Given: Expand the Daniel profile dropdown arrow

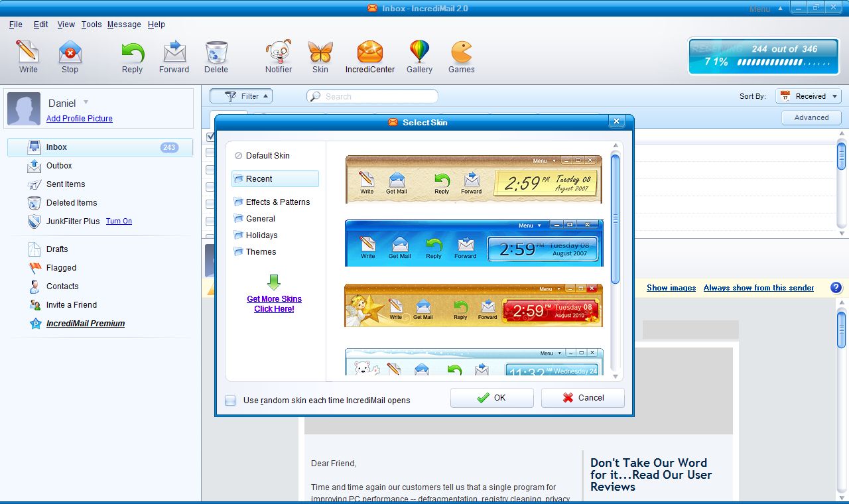Looking at the screenshot, I should 86,102.
